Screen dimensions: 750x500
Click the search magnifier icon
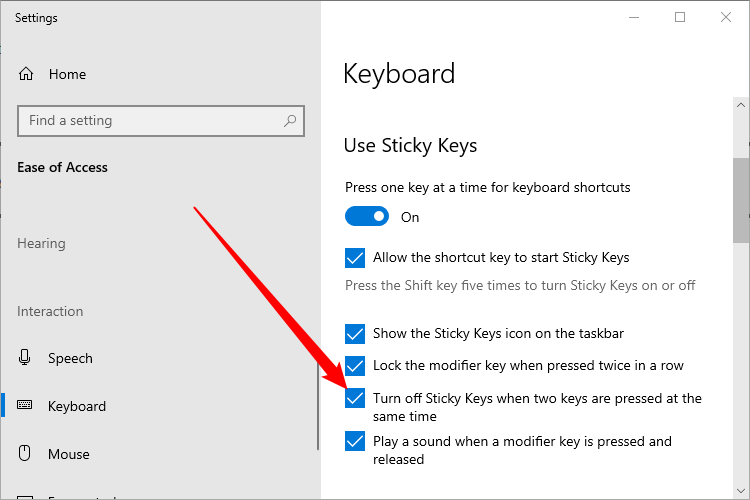(x=290, y=121)
